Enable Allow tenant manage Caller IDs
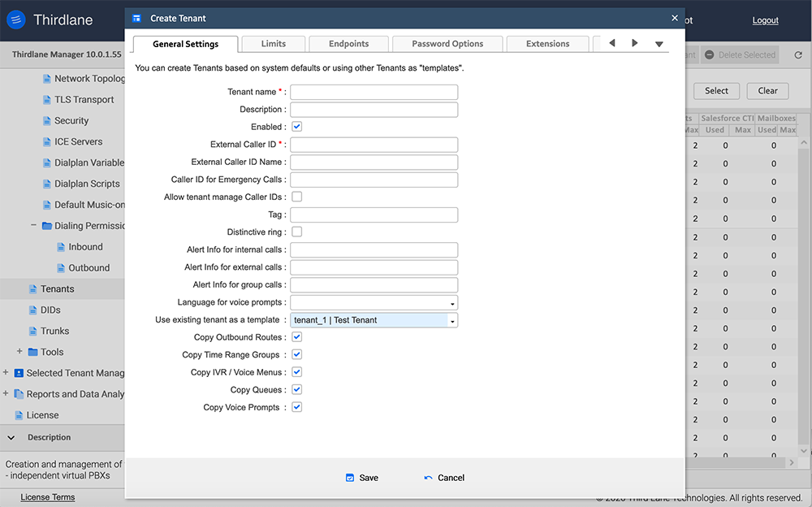Viewport: 812px width, 507px height. point(296,197)
